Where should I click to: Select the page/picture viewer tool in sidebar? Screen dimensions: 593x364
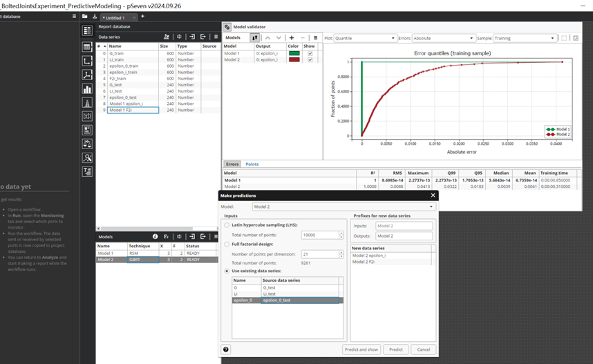(87, 130)
